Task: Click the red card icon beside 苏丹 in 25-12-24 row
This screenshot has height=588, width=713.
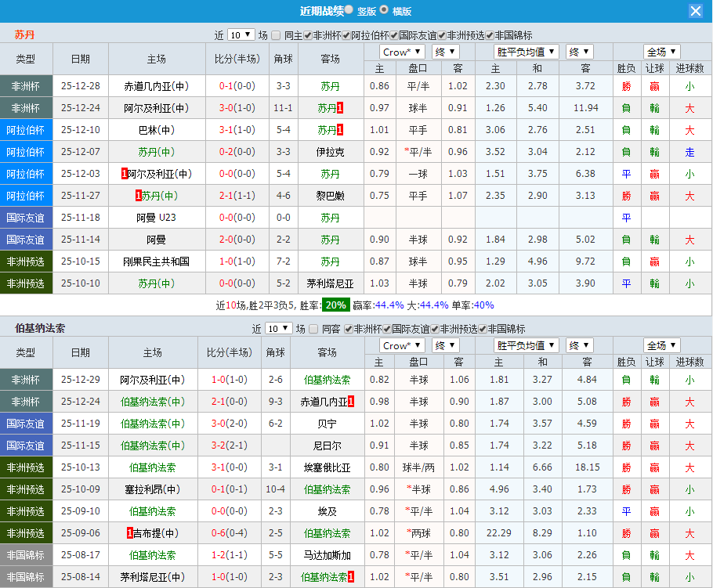Action: pyautogui.click(x=338, y=110)
